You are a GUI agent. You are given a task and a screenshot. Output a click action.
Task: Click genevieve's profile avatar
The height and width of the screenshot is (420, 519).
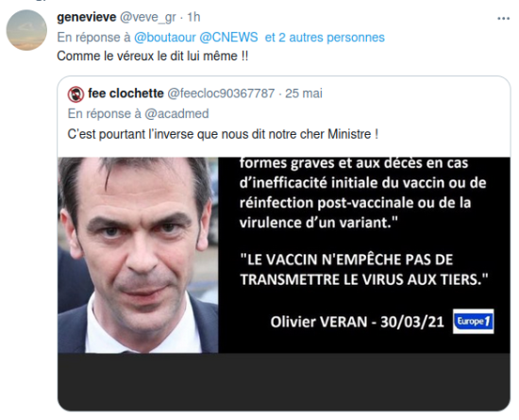pyautogui.click(x=26, y=30)
